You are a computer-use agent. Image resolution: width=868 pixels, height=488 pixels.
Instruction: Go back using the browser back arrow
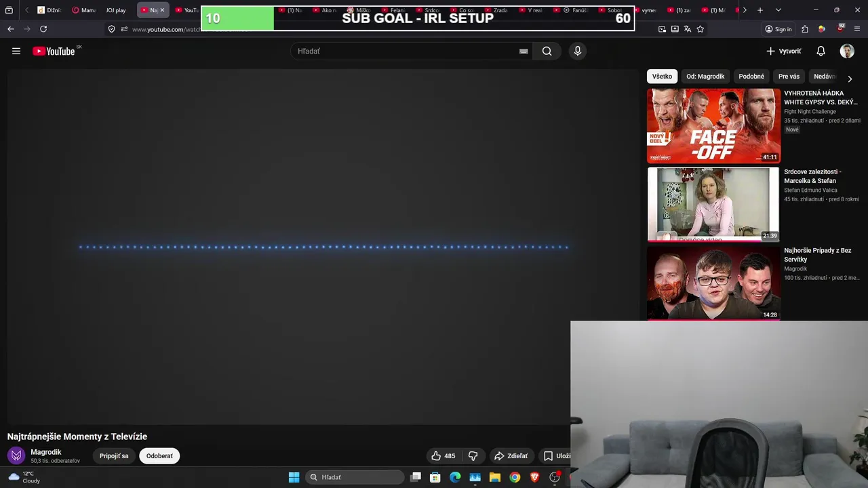coord(11,29)
